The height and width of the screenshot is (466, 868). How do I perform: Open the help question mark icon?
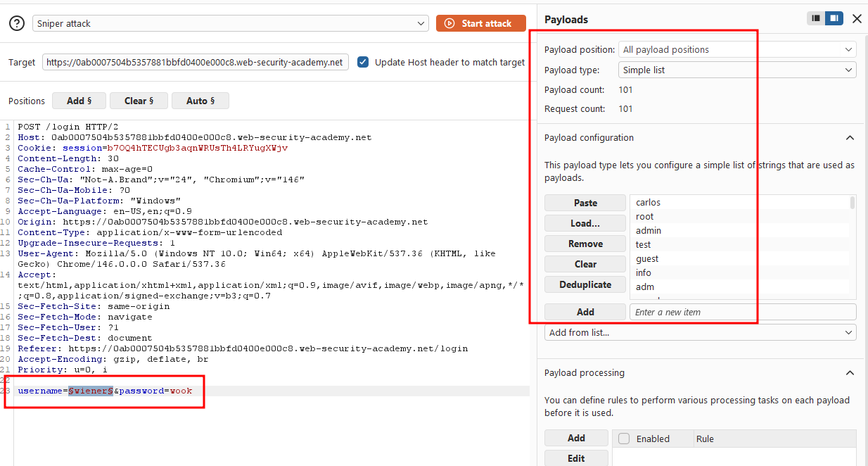click(17, 23)
